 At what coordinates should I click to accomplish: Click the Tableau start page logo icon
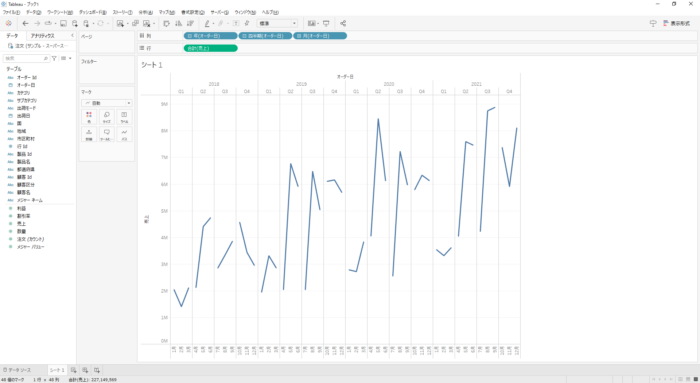coord(8,23)
